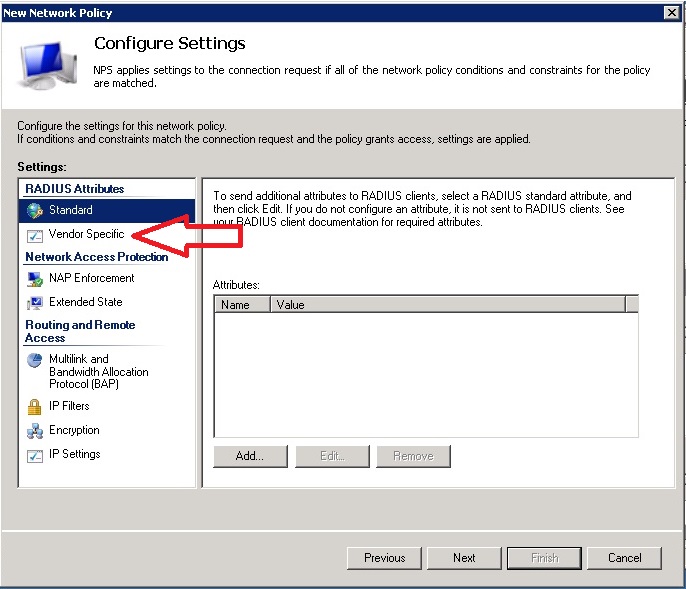
Task: Click the Extended State icon
Action: pos(33,302)
